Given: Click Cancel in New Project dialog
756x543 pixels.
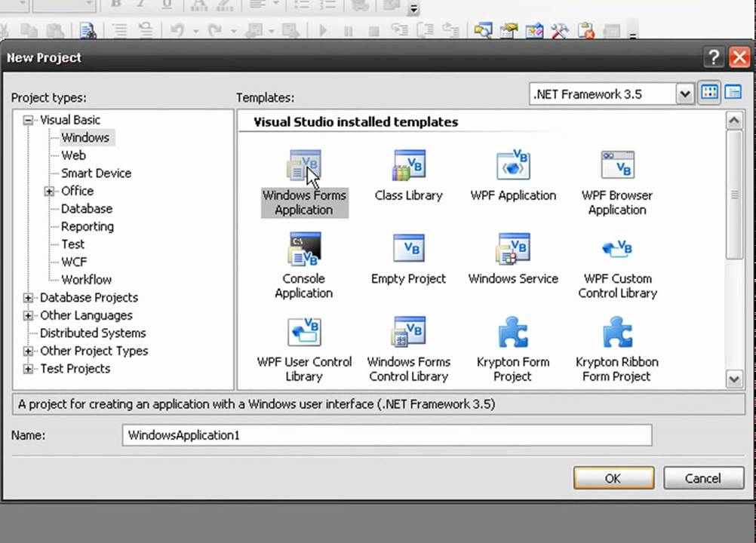Looking at the screenshot, I should (x=703, y=478).
